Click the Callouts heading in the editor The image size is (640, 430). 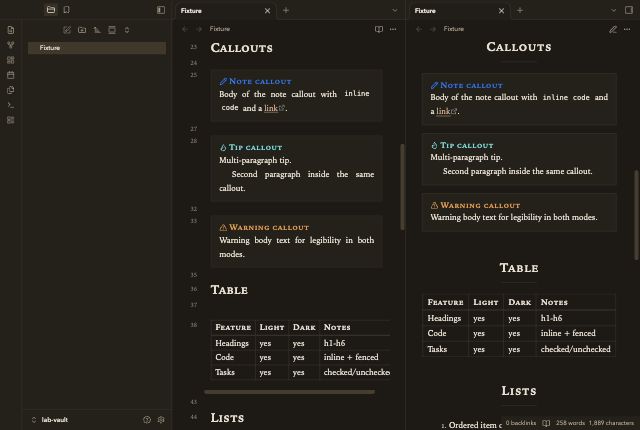coord(242,48)
